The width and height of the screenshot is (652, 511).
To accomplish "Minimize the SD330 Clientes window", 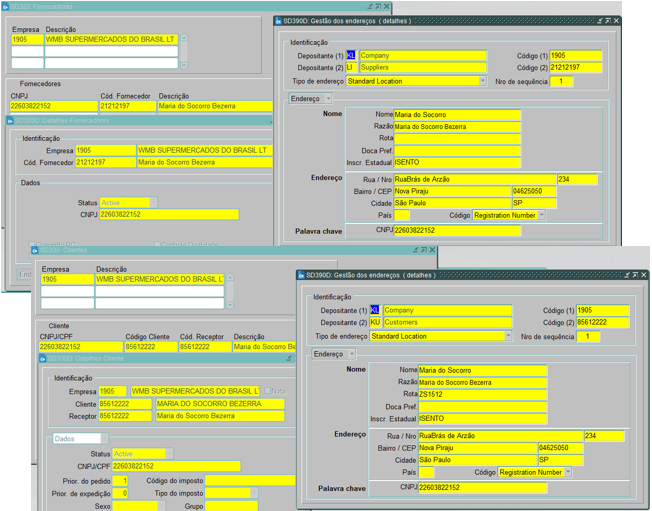I will 415,250.
